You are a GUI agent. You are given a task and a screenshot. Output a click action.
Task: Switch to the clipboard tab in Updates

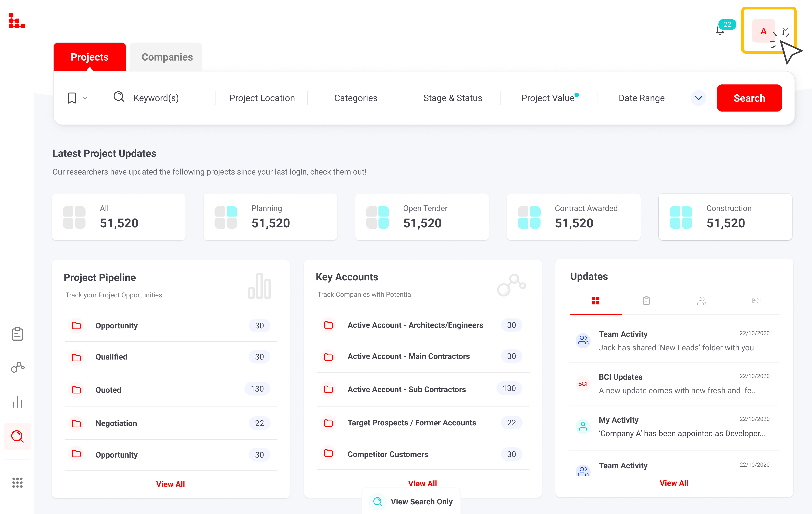[x=646, y=300]
